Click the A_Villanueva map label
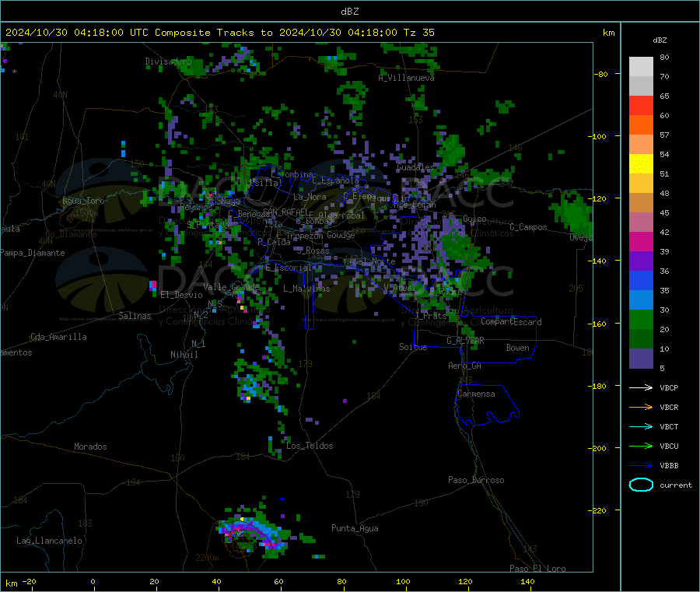This screenshot has width=700, height=592. coord(406,78)
